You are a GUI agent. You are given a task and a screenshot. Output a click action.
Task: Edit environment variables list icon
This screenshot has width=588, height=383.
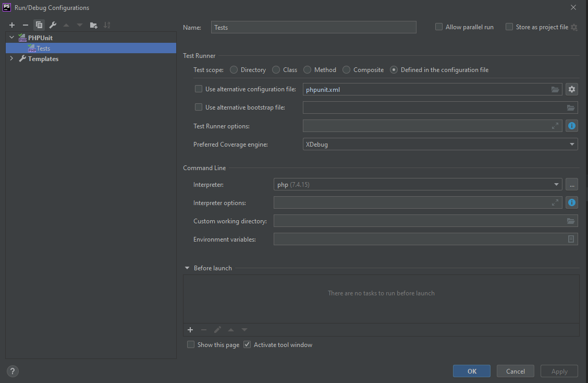pyautogui.click(x=571, y=239)
